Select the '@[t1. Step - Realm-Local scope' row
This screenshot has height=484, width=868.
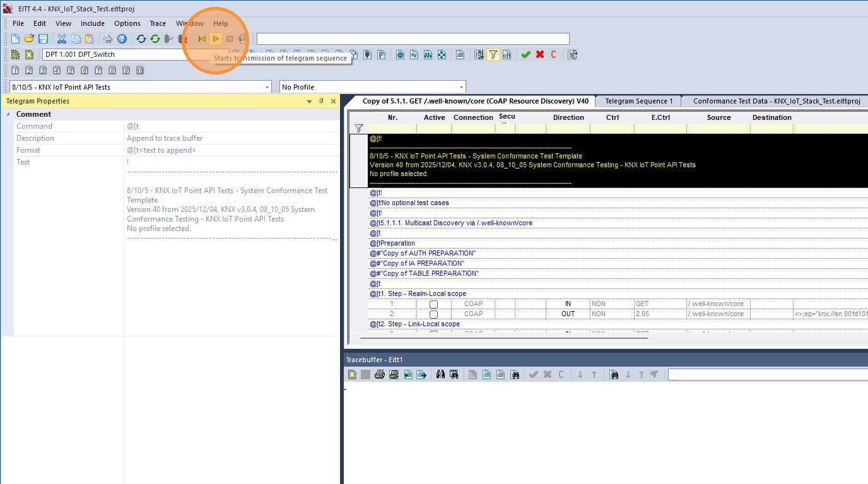618,293
